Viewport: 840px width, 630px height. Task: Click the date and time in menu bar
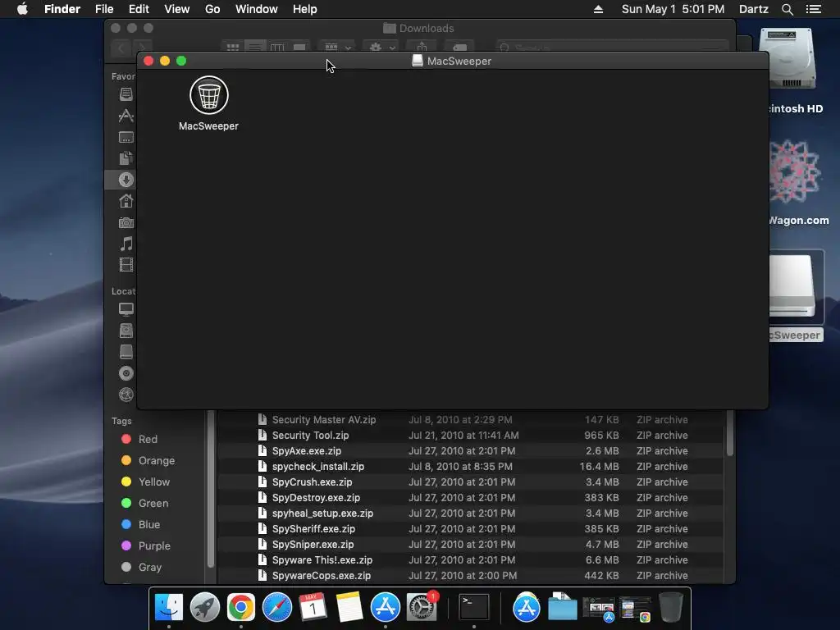[x=673, y=9]
